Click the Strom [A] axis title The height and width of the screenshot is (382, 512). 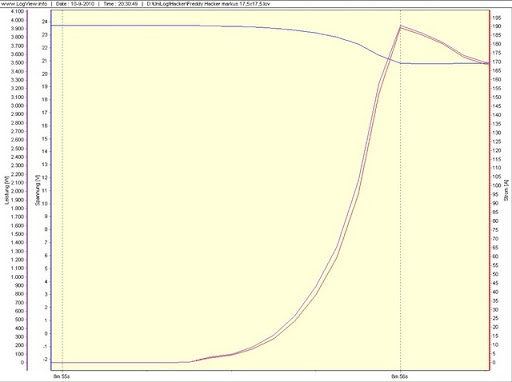(x=506, y=190)
